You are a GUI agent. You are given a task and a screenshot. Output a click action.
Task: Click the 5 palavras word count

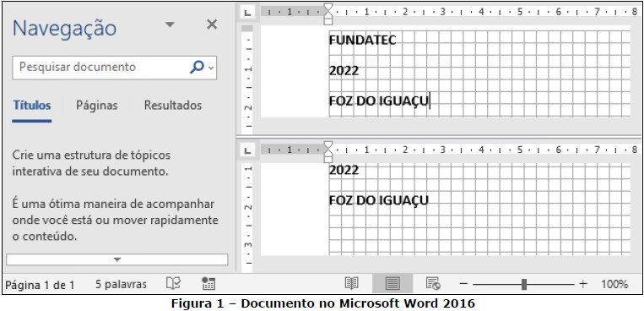tap(122, 284)
